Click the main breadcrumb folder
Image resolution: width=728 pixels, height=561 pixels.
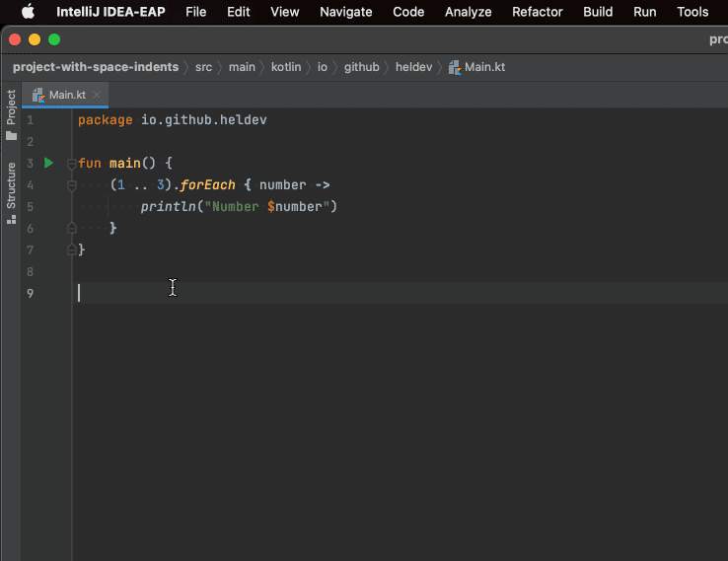click(242, 67)
